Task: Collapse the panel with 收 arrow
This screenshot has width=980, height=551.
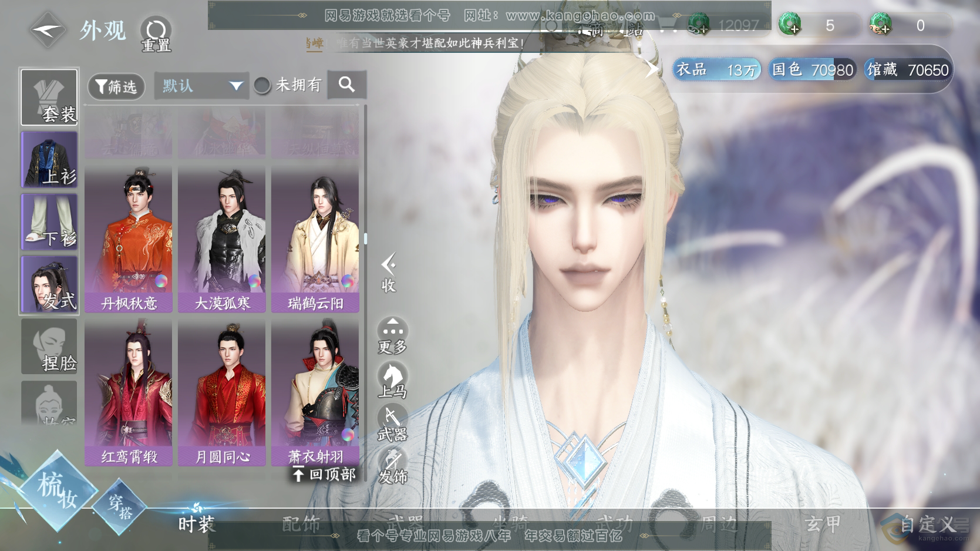Action: [389, 273]
